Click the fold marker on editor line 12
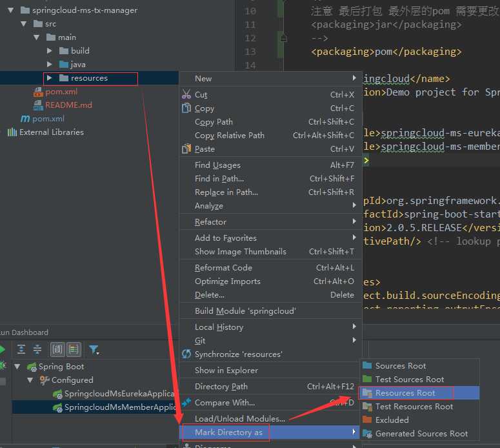 (x=283, y=38)
